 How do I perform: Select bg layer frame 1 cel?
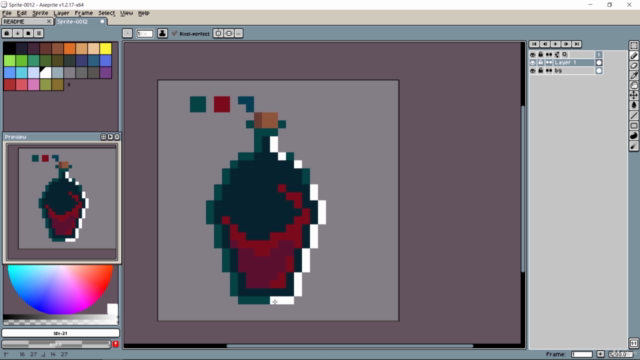599,71
